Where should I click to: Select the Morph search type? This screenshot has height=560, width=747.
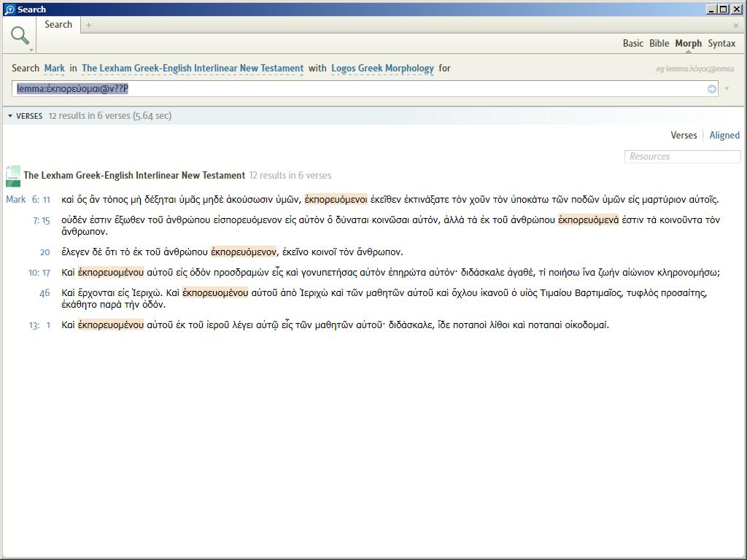coord(689,43)
